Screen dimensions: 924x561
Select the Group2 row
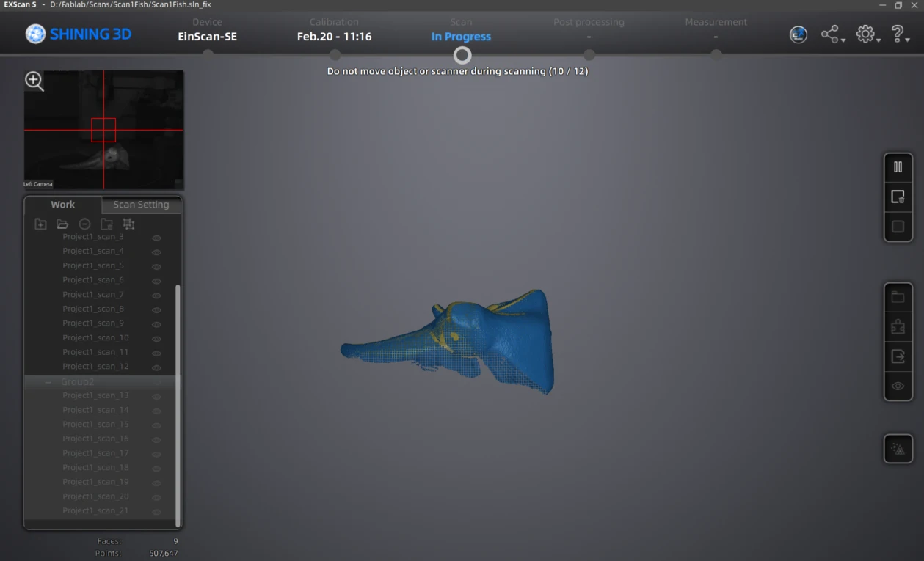[x=99, y=382]
